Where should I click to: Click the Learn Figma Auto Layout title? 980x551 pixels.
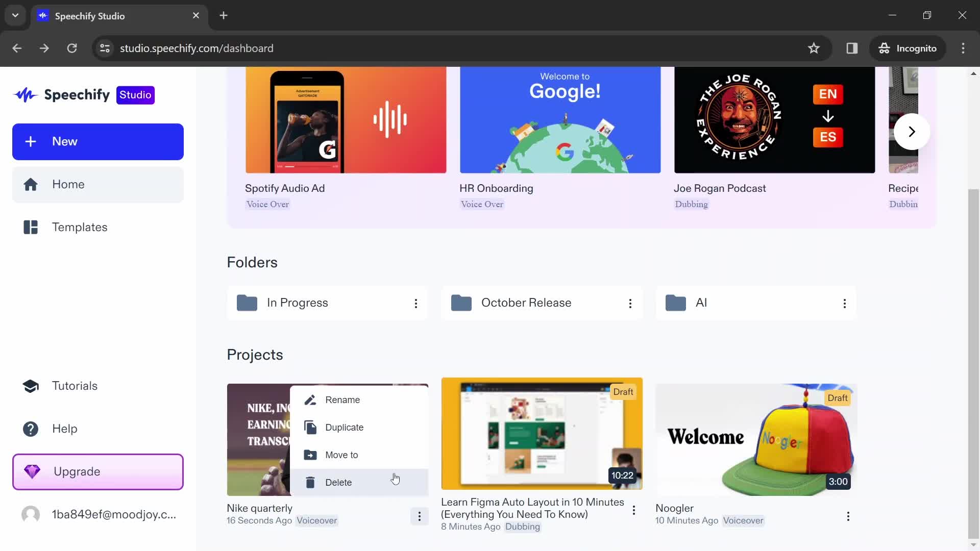[x=532, y=509]
